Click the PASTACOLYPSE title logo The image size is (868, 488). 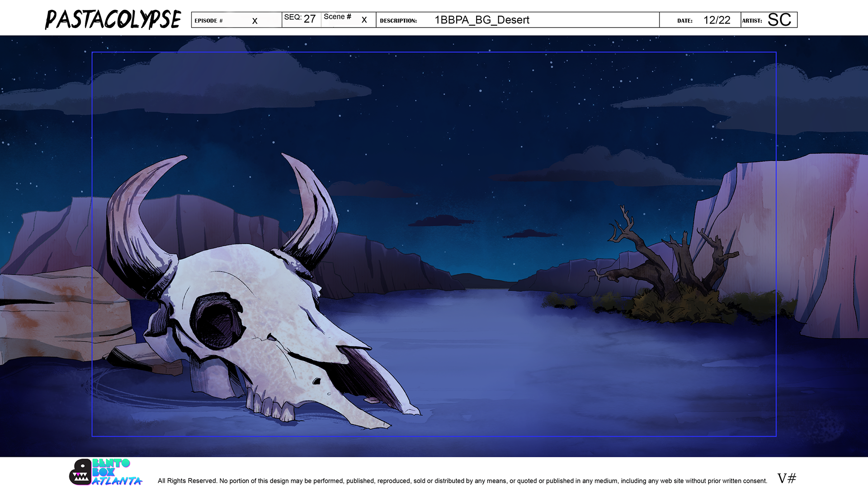pos(113,20)
